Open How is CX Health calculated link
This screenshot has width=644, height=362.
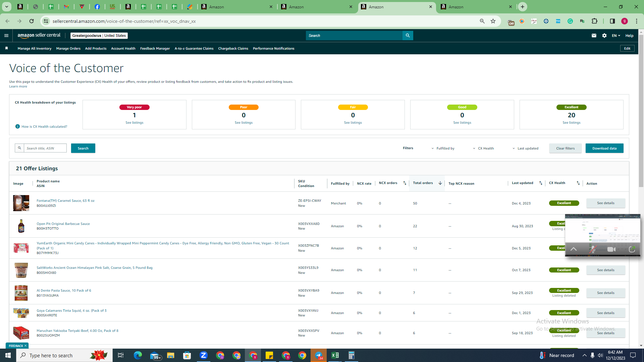tap(44, 126)
